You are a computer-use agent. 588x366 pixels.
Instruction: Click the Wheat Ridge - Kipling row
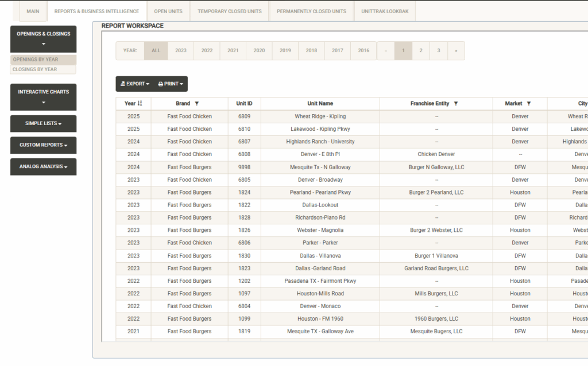point(320,116)
